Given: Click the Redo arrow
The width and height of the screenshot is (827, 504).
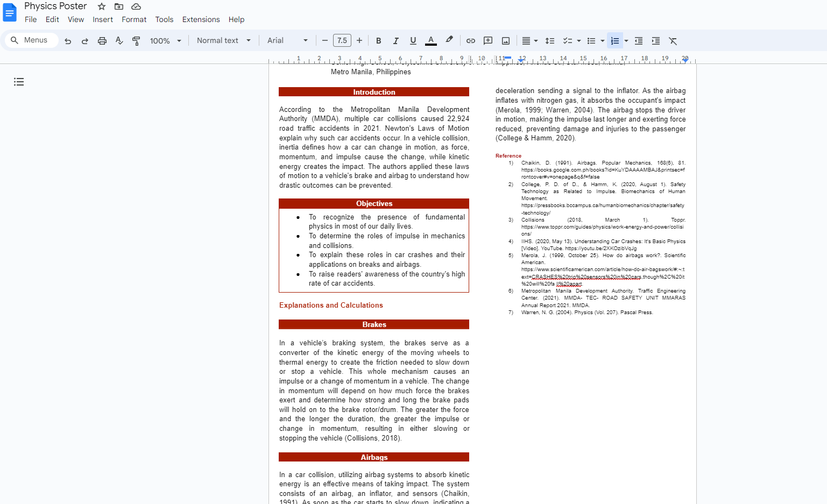Looking at the screenshot, I should point(85,41).
